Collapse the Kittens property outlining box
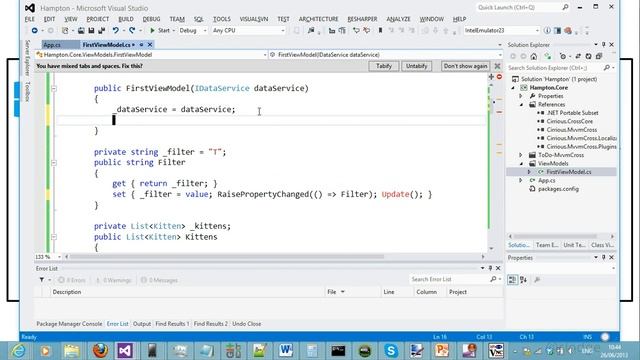 54,237
